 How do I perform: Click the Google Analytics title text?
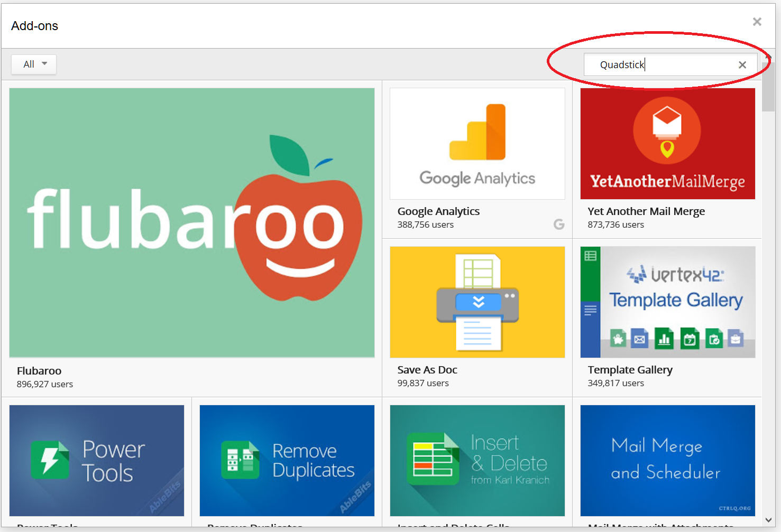tap(438, 211)
